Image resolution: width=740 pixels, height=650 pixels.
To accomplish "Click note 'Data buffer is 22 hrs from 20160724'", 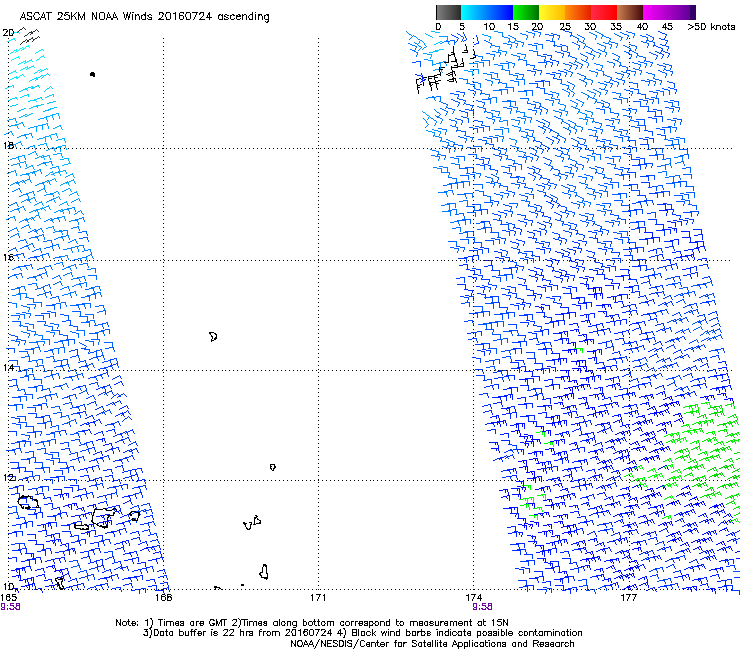I will tap(243, 633).
